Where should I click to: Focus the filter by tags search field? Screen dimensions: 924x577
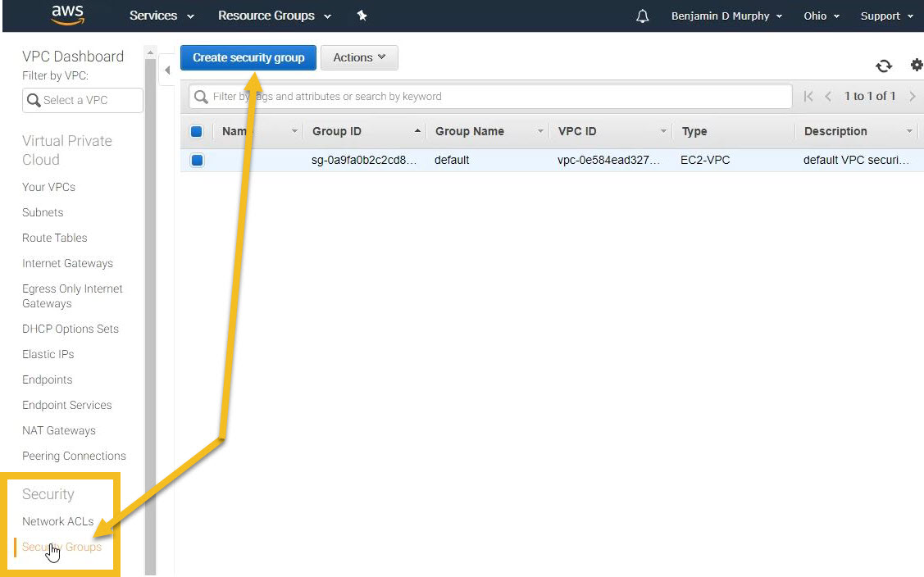click(490, 97)
